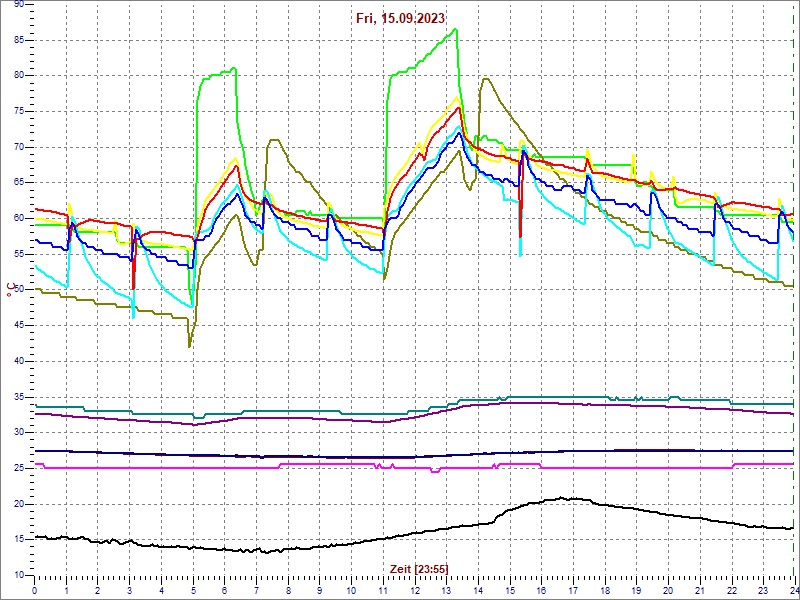The width and height of the screenshot is (800, 600).
Task: Click hour 4 on the time axis
Action: click(x=161, y=589)
